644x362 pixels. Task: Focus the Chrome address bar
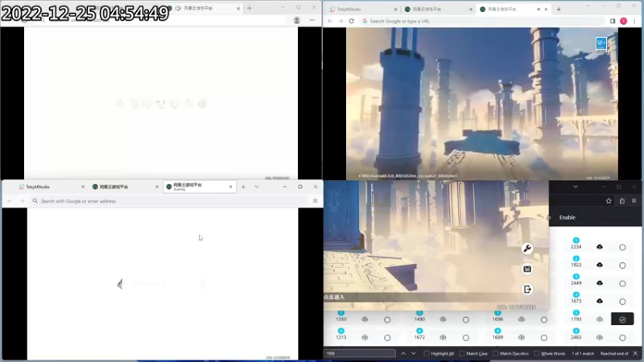point(481,21)
